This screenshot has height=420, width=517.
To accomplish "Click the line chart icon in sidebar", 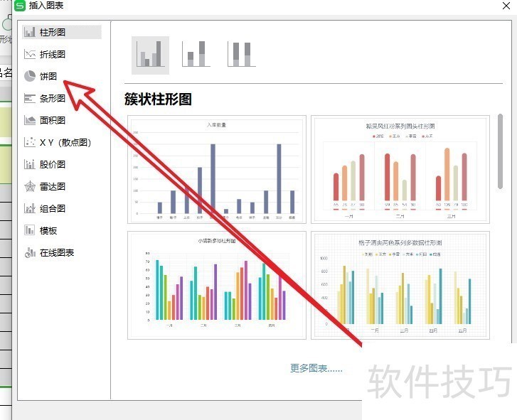I will click(30, 54).
